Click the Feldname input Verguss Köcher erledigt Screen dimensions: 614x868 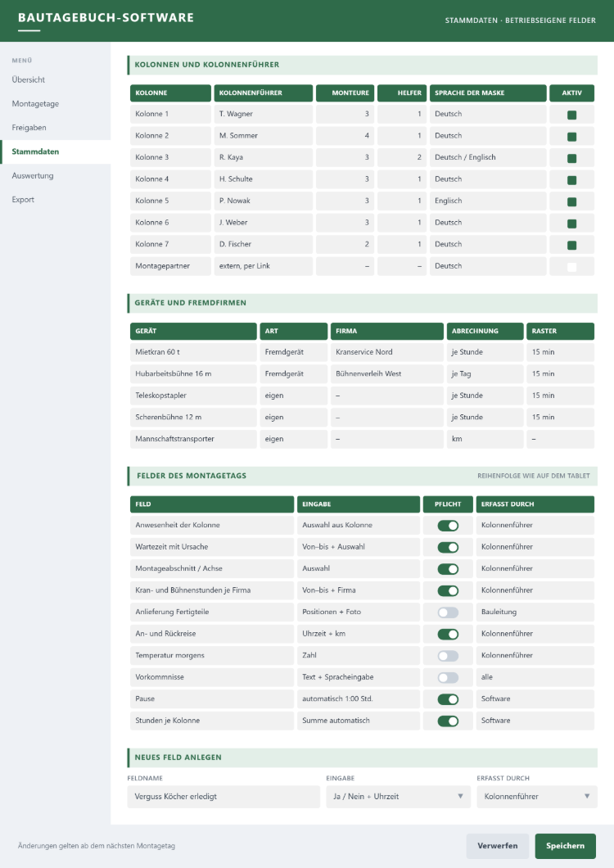[x=223, y=797]
